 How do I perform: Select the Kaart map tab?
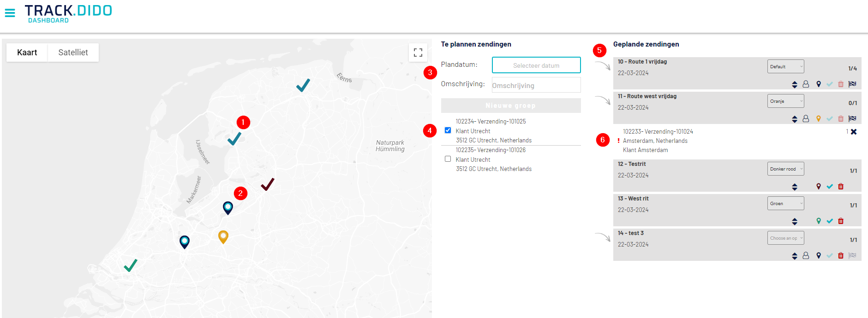tap(27, 53)
